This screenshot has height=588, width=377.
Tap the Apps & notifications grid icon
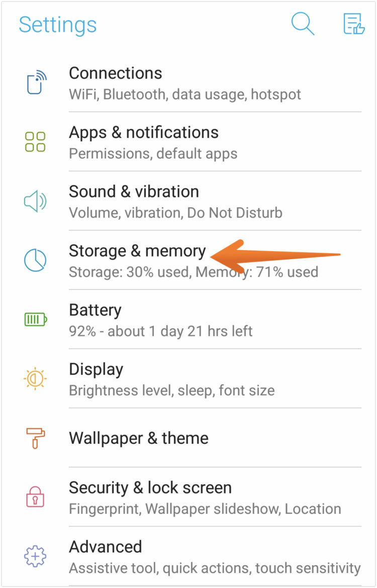click(x=35, y=142)
